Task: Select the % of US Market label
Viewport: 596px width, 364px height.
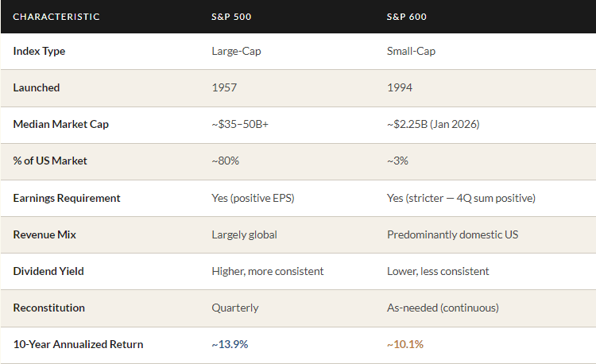Action: point(50,161)
